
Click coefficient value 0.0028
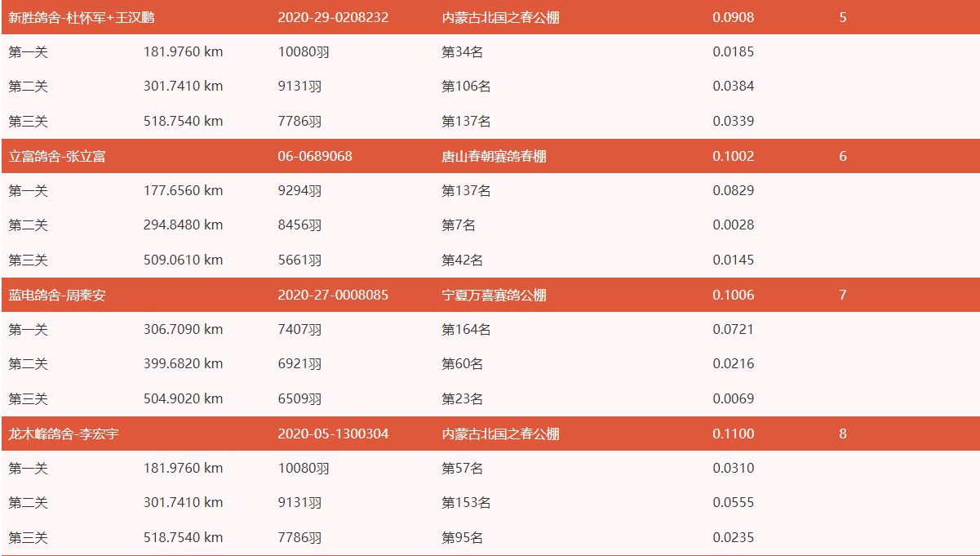[x=734, y=225]
